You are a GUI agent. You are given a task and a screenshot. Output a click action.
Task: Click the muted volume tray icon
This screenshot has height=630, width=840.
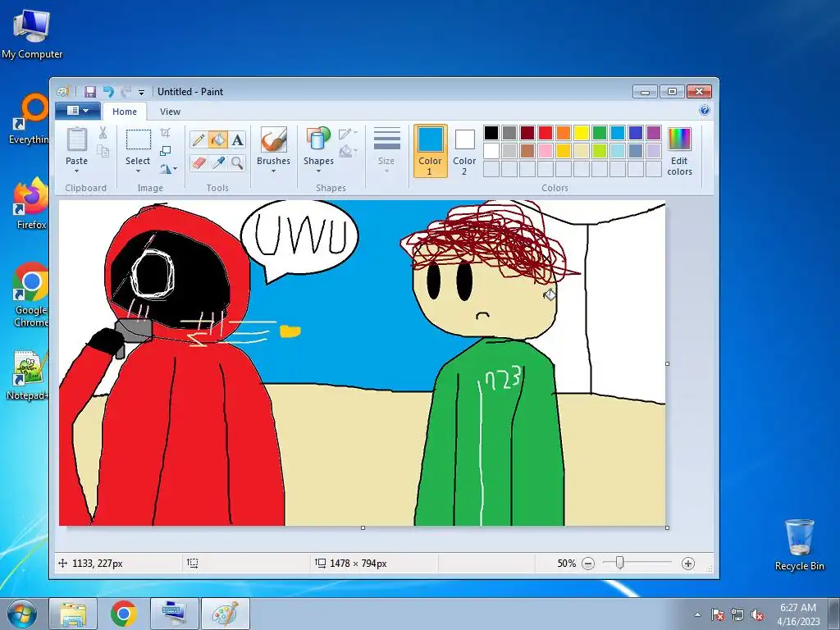click(x=757, y=615)
